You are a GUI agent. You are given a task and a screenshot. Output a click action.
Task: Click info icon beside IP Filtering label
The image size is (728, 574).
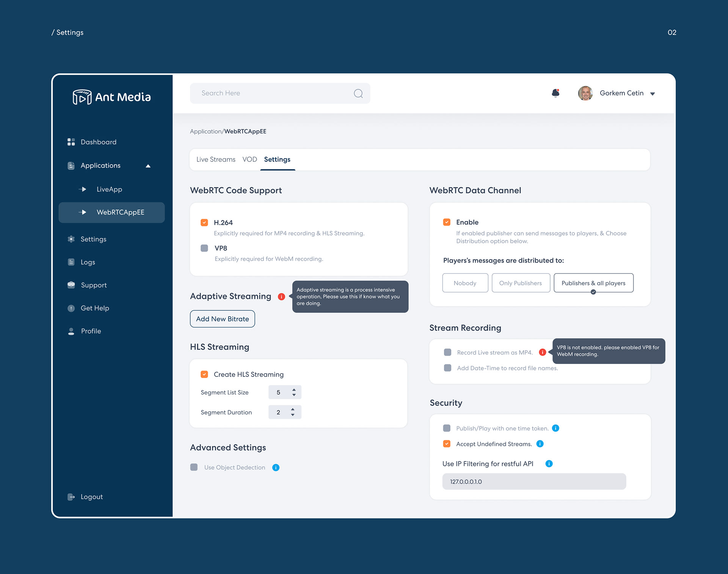pyautogui.click(x=549, y=463)
